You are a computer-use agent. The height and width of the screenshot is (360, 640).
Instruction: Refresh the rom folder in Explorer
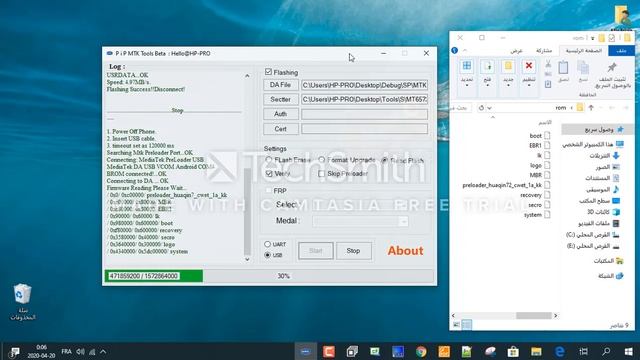pos(481,108)
